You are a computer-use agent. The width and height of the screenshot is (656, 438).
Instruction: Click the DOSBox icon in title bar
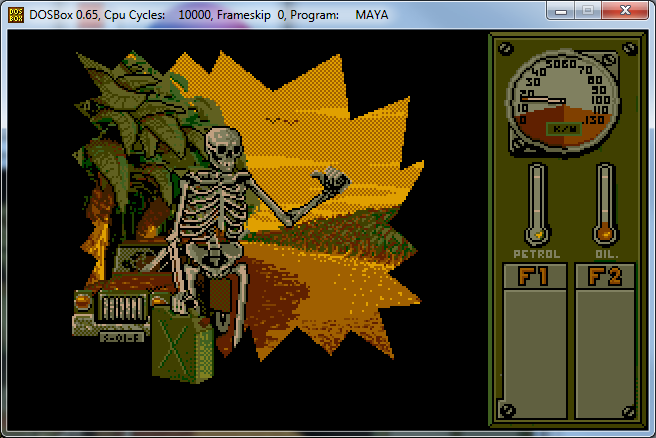click(16, 15)
